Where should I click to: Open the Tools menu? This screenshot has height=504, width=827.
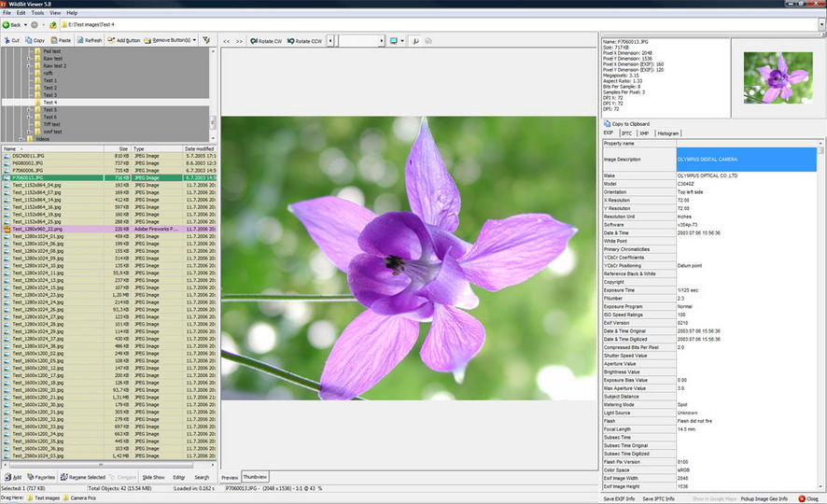point(37,13)
